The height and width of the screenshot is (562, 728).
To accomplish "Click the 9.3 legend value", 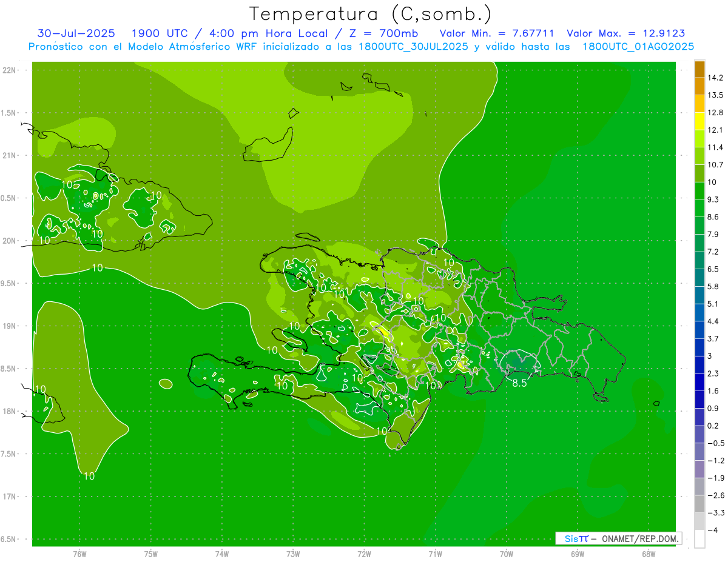I will [713, 199].
